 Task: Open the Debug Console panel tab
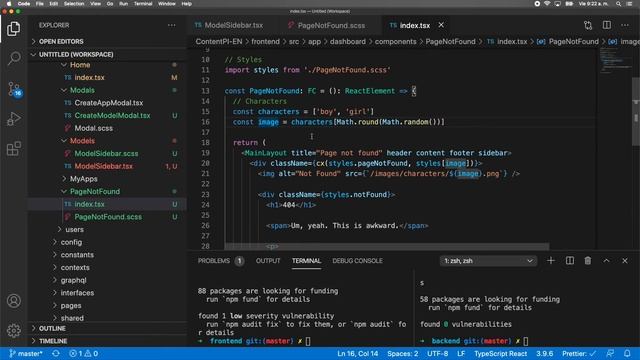coord(358,261)
